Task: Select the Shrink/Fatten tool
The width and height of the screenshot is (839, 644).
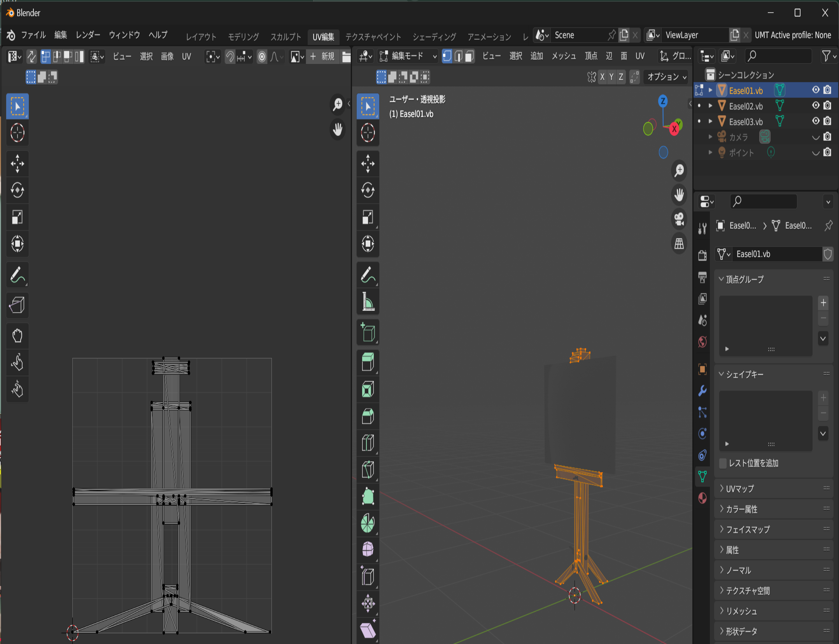Action: [368, 604]
